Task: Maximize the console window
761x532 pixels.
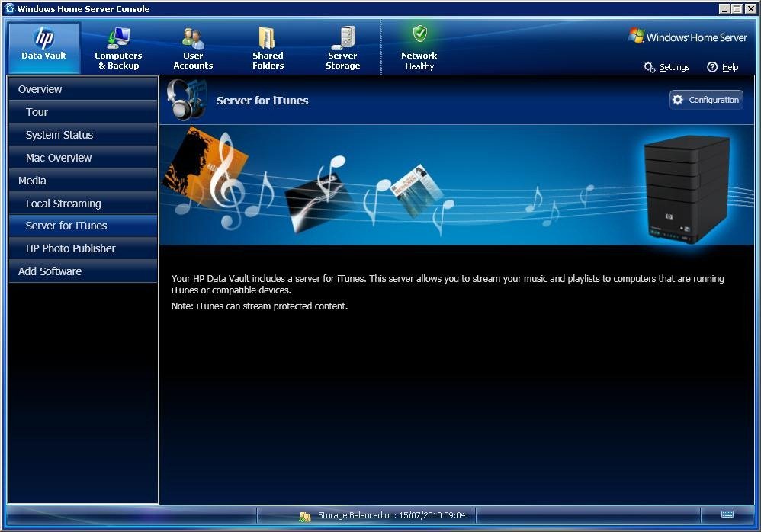Action: pos(737,8)
